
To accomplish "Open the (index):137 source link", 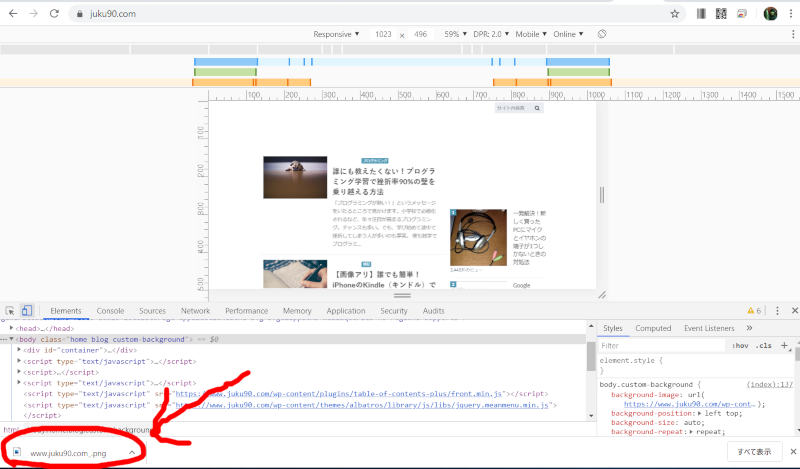I will 769,384.
